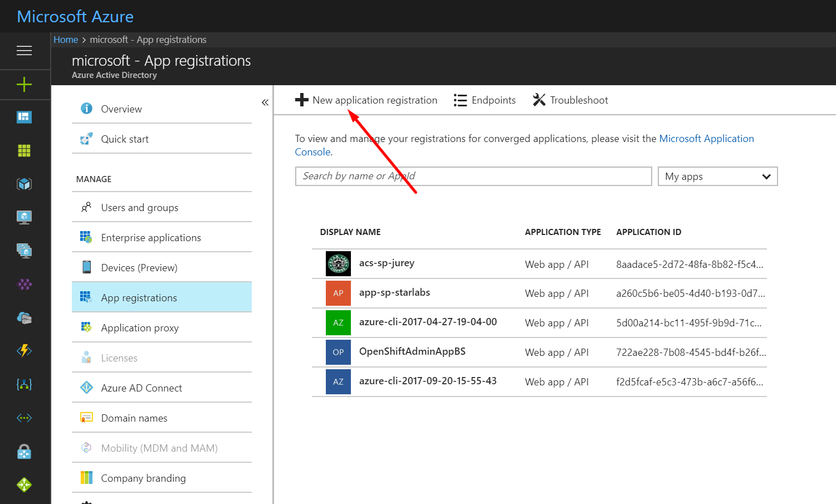The width and height of the screenshot is (836, 504).
Task: Expand the My apps dropdown
Action: tap(717, 177)
